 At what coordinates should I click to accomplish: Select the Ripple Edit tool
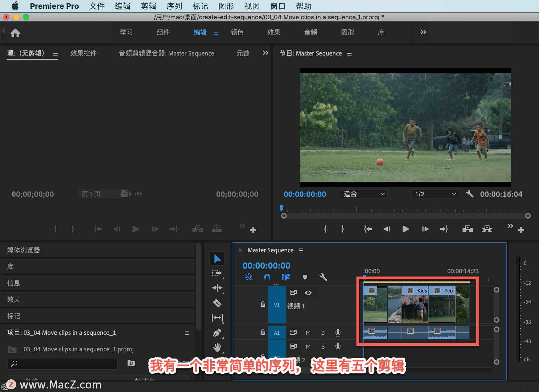pos(217,288)
